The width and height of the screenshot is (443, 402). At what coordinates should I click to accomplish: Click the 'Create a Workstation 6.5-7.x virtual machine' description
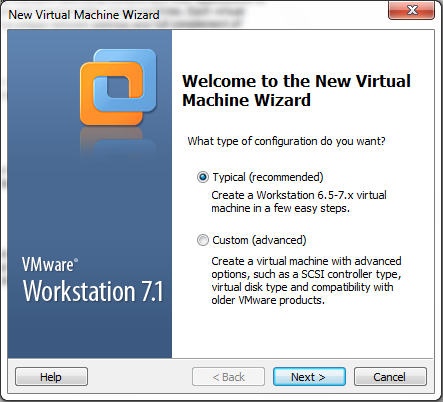pyautogui.click(x=299, y=202)
